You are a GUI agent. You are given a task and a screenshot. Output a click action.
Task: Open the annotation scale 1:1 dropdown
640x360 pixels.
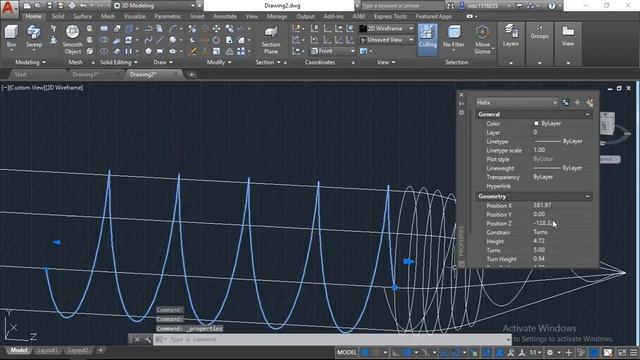536,352
